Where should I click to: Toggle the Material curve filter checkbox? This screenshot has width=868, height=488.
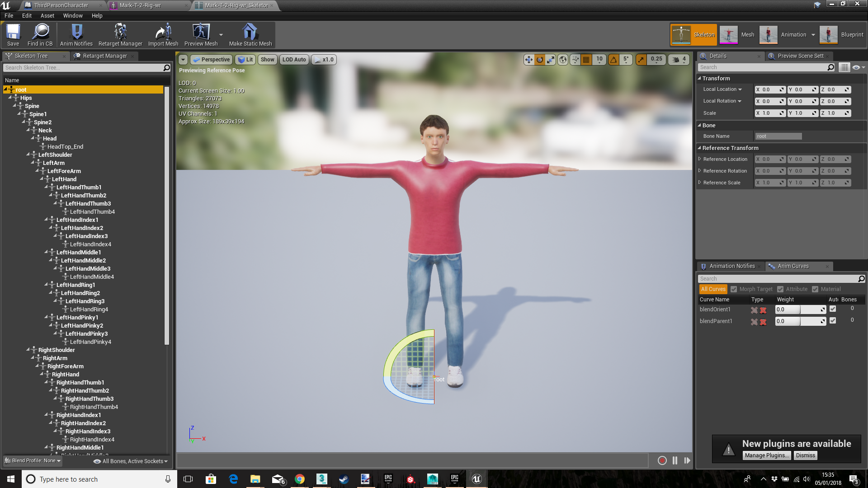pos(815,289)
